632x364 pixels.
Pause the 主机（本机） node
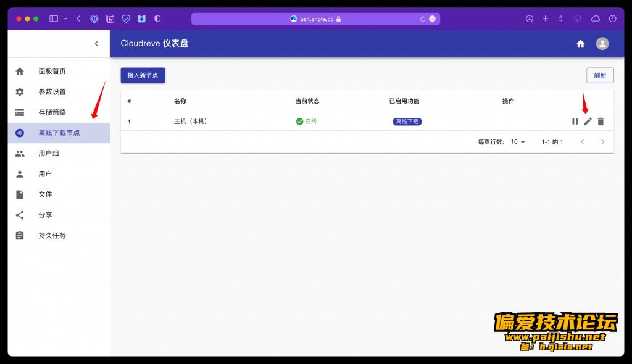[x=575, y=122]
